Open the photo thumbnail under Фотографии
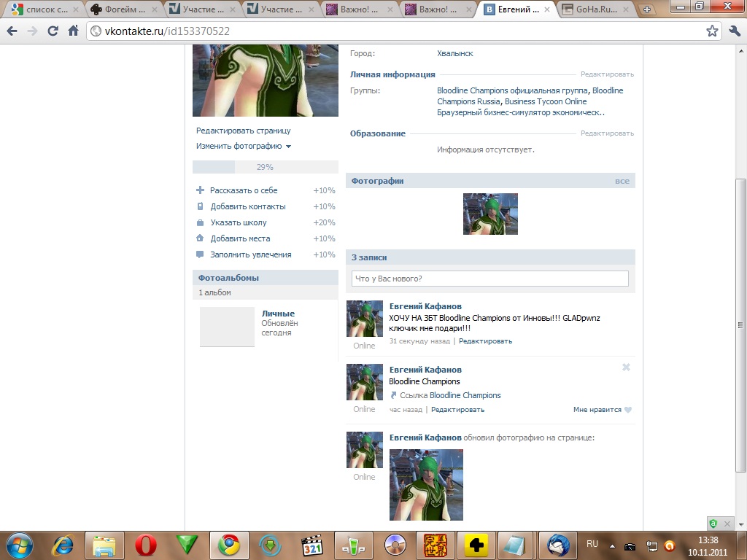Viewport: 747px width, 560px height. [x=490, y=214]
